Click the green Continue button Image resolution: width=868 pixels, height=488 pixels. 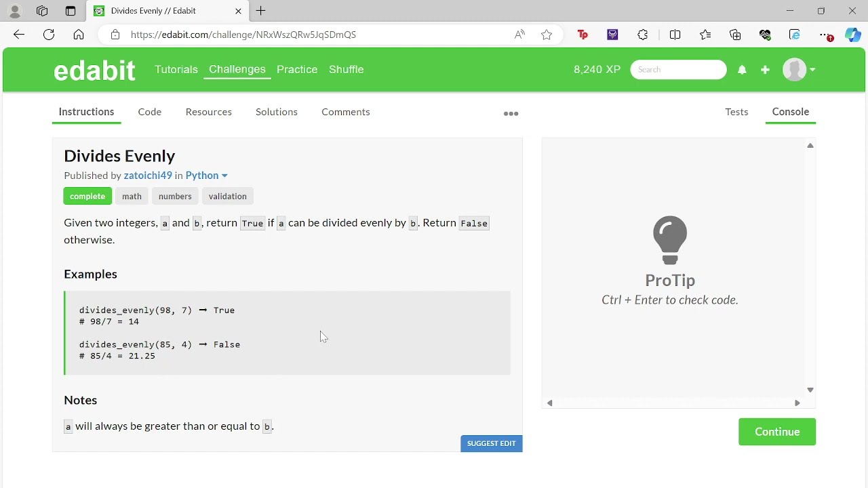777,432
